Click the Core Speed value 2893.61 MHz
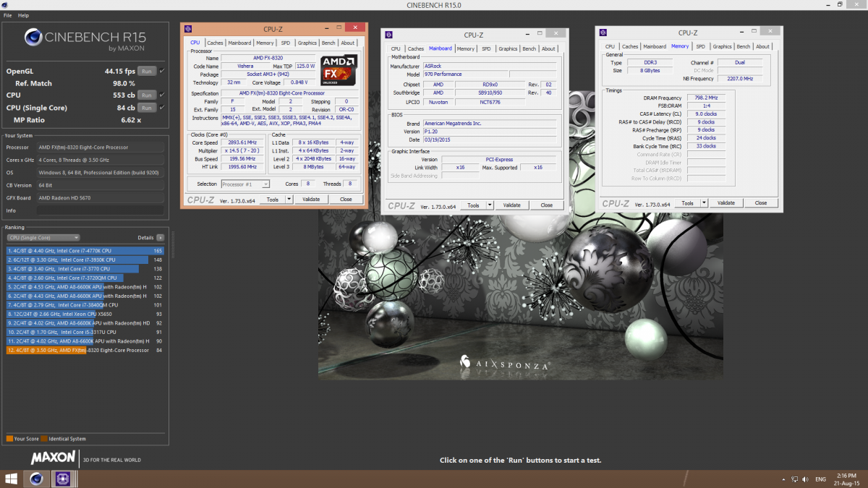 point(242,143)
